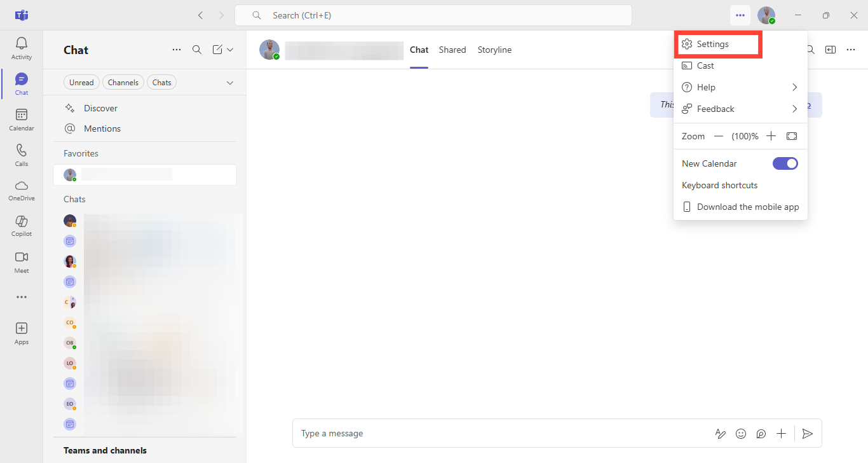Switch to the Shared tab
This screenshot has height=463, width=868.
[x=452, y=50]
